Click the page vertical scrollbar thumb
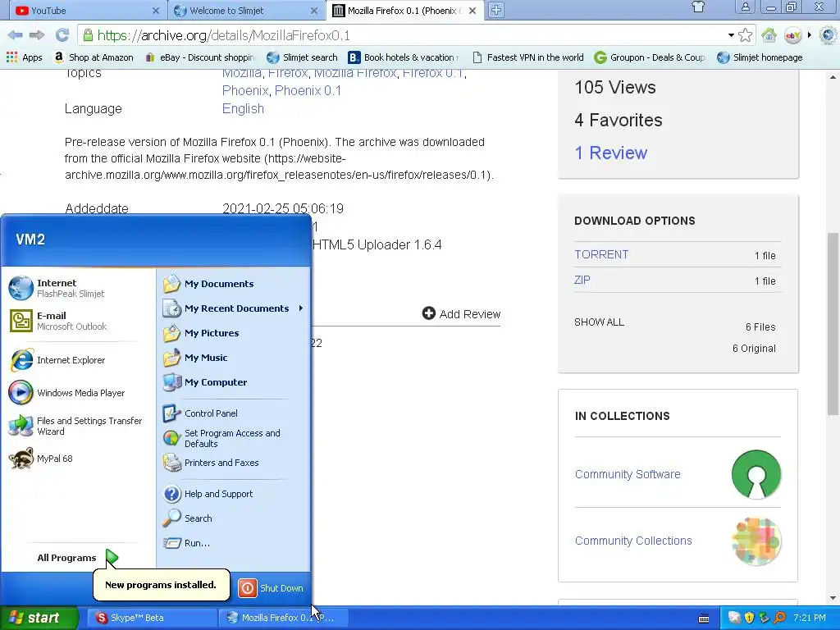Image resolution: width=840 pixels, height=630 pixels. click(x=833, y=323)
